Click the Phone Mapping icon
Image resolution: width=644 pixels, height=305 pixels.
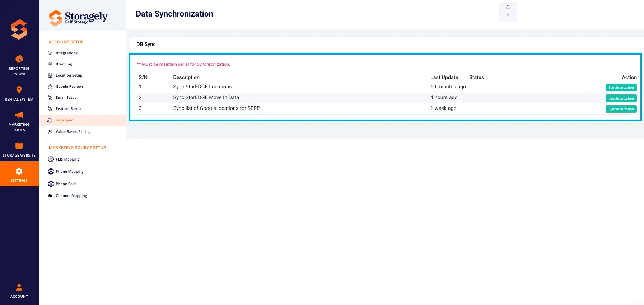(x=51, y=171)
